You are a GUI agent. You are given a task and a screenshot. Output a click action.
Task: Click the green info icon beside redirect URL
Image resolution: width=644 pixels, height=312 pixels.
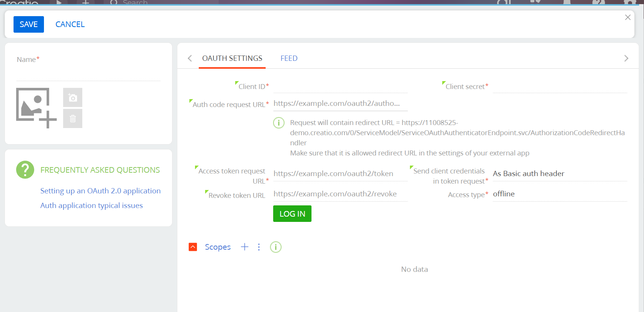click(x=278, y=123)
